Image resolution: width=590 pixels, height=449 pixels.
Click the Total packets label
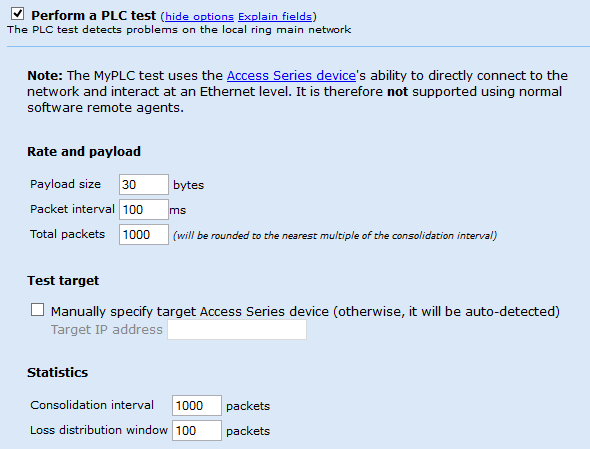coord(67,234)
